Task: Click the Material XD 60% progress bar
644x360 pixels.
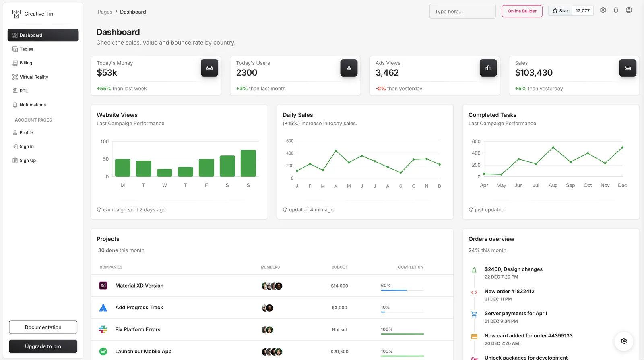Action: [402, 290]
